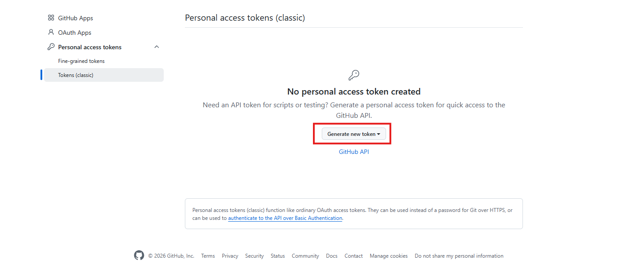Viewport: 644px width, 270px height.
Task: Click the GitHub logo in the footer
Action: (x=139, y=255)
